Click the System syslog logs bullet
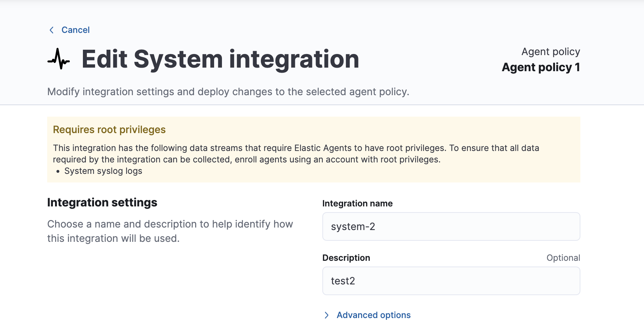 coord(103,171)
